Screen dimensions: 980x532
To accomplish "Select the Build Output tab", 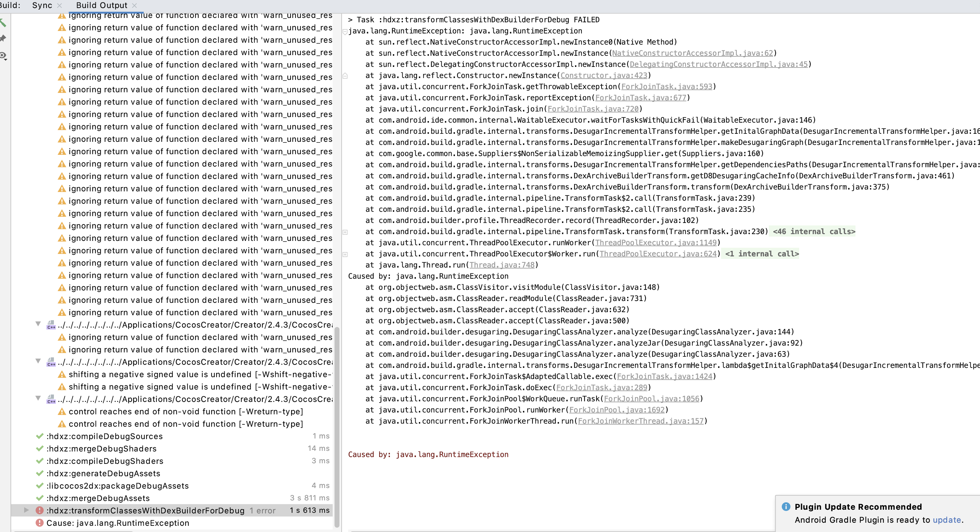I will click(102, 5).
